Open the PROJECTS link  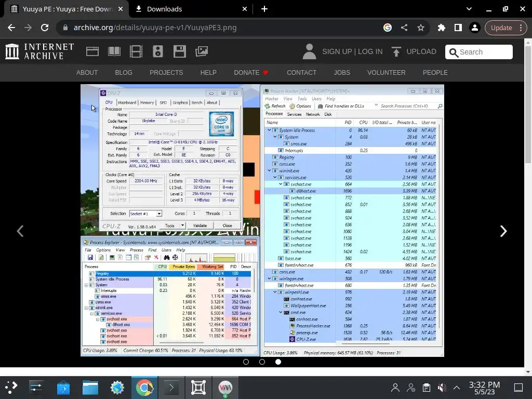pos(166,73)
